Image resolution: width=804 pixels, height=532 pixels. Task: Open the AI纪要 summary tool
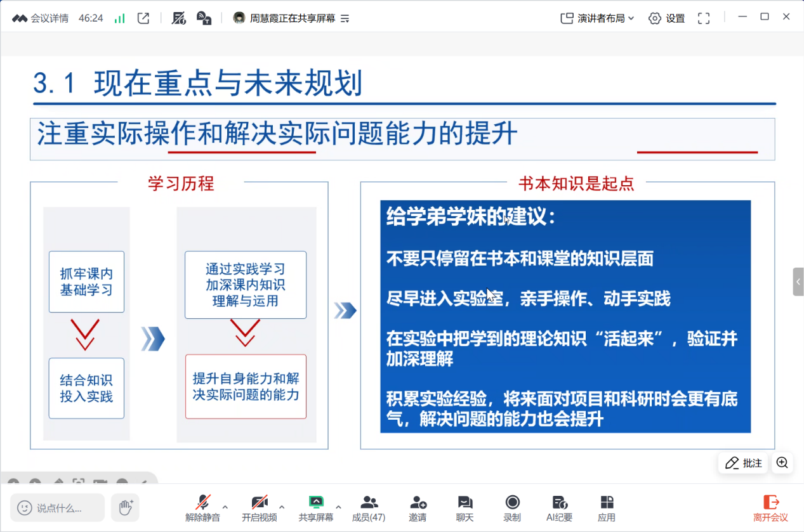point(559,507)
